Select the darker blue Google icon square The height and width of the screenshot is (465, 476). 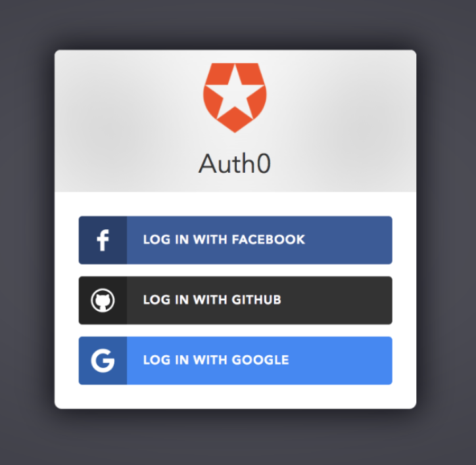pyautogui.click(x=103, y=361)
